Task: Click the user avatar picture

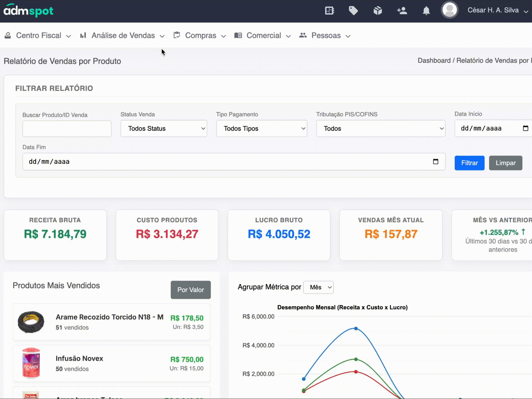Action: [x=449, y=10]
